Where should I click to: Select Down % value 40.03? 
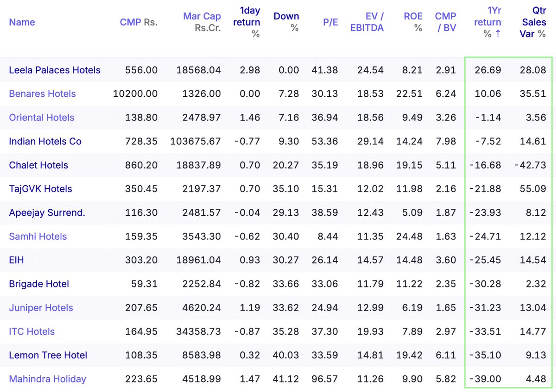(286, 355)
